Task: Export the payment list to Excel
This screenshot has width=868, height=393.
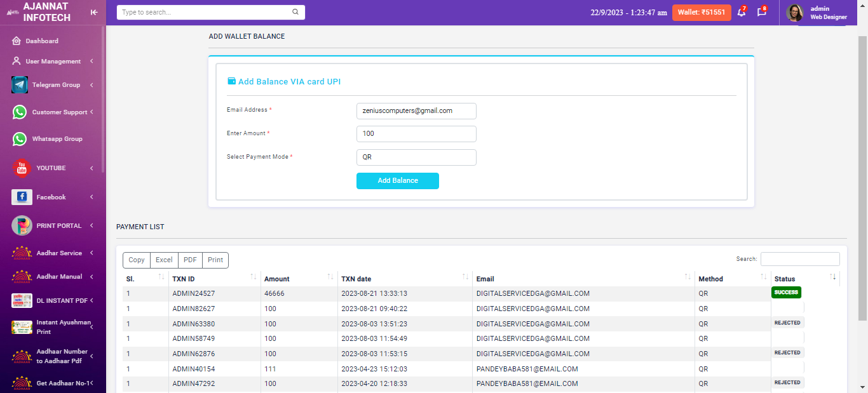Action: [164, 260]
